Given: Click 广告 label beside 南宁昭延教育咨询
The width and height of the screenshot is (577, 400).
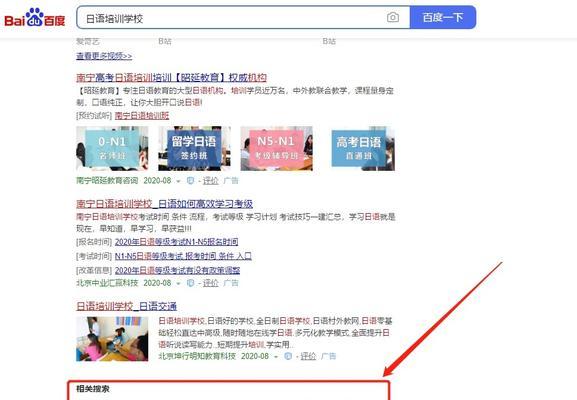Looking at the screenshot, I should click(x=231, y=181).
